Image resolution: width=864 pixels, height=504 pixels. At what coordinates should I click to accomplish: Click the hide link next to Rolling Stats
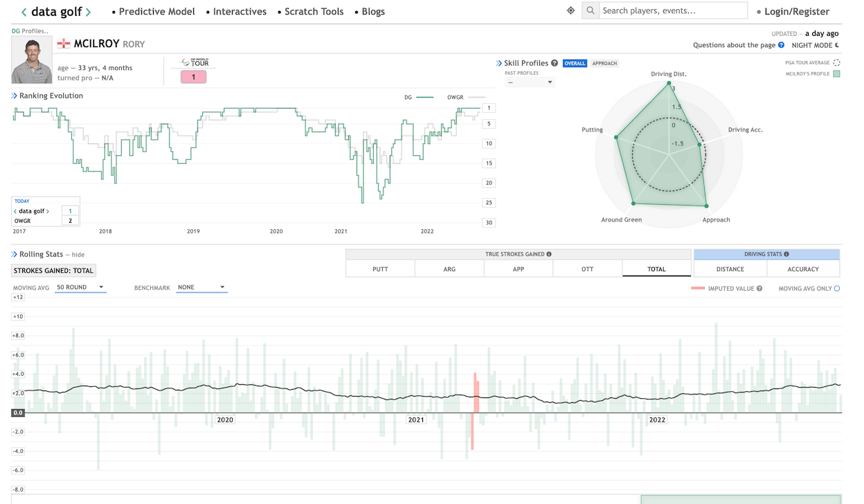pyautogui.click(x=78, y=255)
